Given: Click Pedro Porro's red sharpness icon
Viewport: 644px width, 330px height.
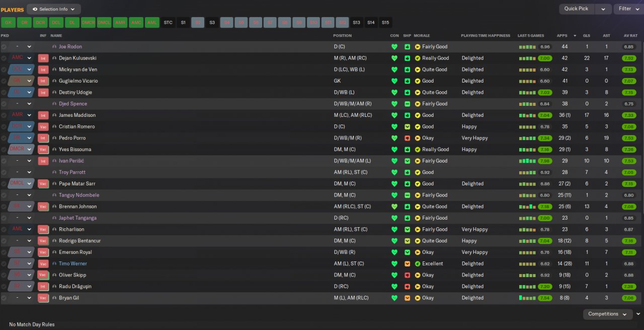Looking at the screenshot, I should 407,138.
